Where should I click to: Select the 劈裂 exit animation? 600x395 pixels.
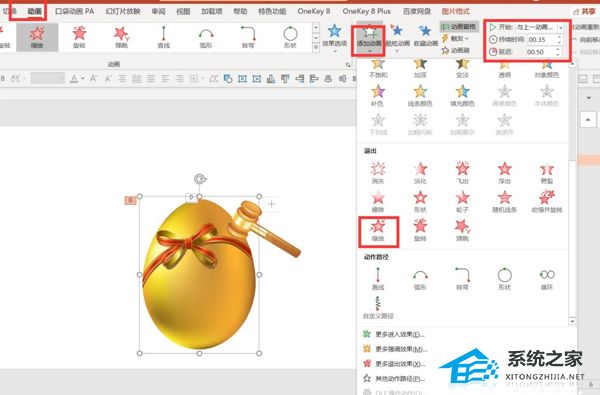[547, 173]
